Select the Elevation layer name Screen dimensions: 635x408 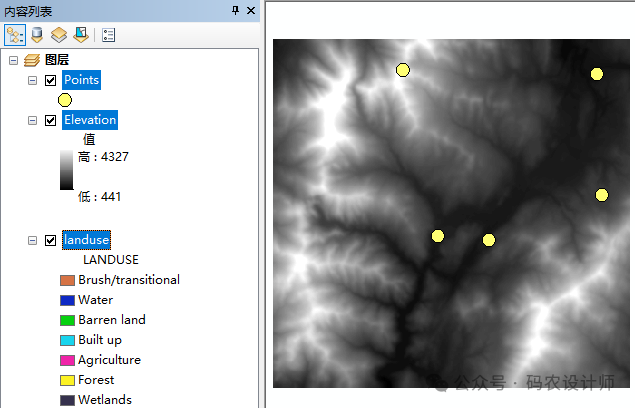(x=90, y=120)
